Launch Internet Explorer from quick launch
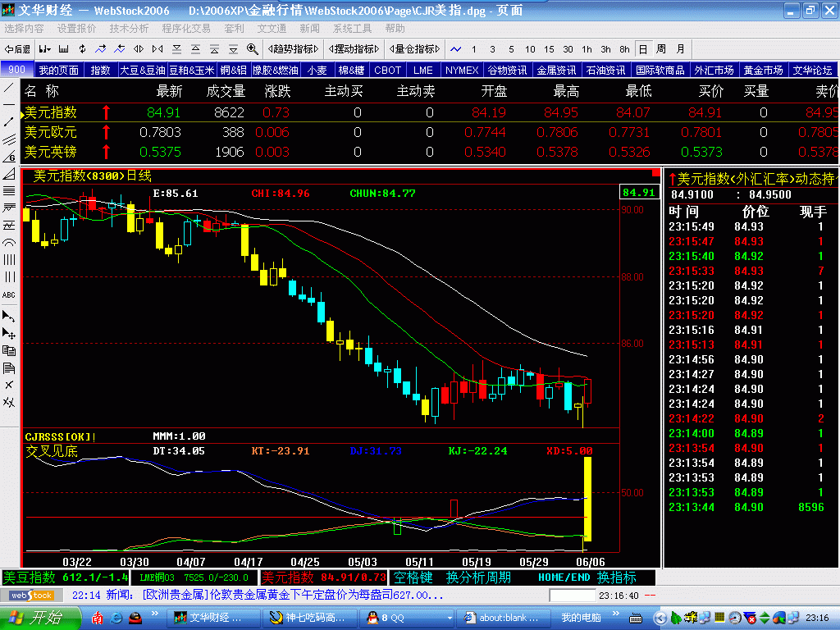Viewport: 840px width, 630px height. coord(116,618)
